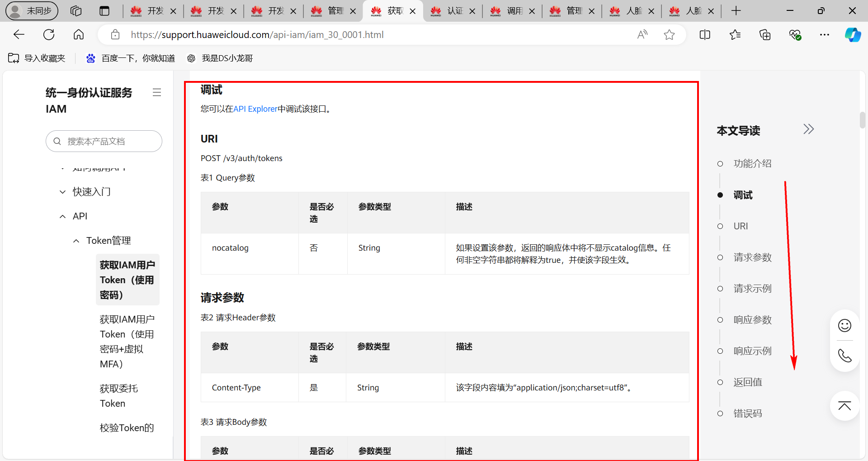Screen dimensions: 868x461
Task: Click the hamburger menu beside 统一身份认证服务 IAM
Action: [157, 92]
